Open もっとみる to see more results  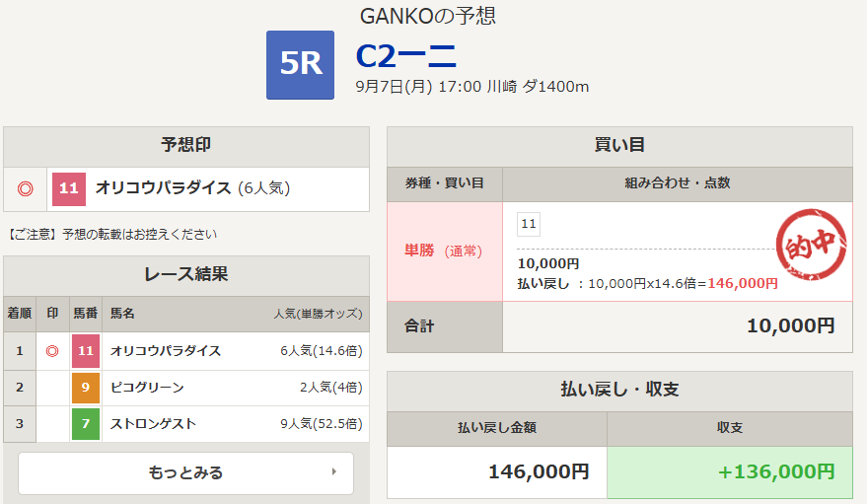[x=185, y=473]
